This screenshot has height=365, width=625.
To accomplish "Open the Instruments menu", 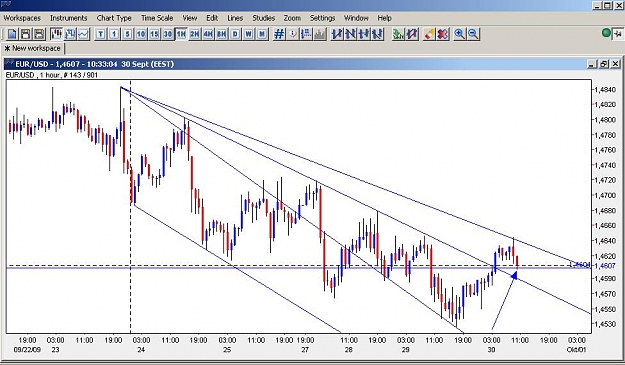I will [69, 18].
